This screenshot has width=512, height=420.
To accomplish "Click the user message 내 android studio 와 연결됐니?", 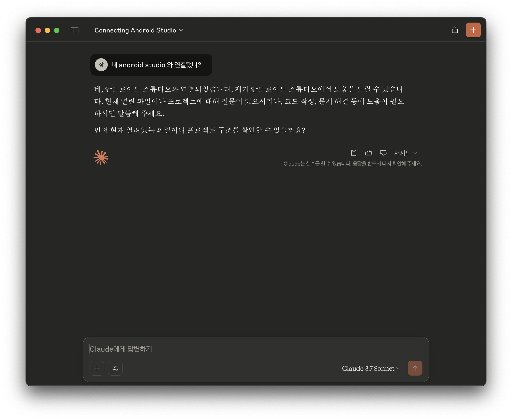I will 156,65.
